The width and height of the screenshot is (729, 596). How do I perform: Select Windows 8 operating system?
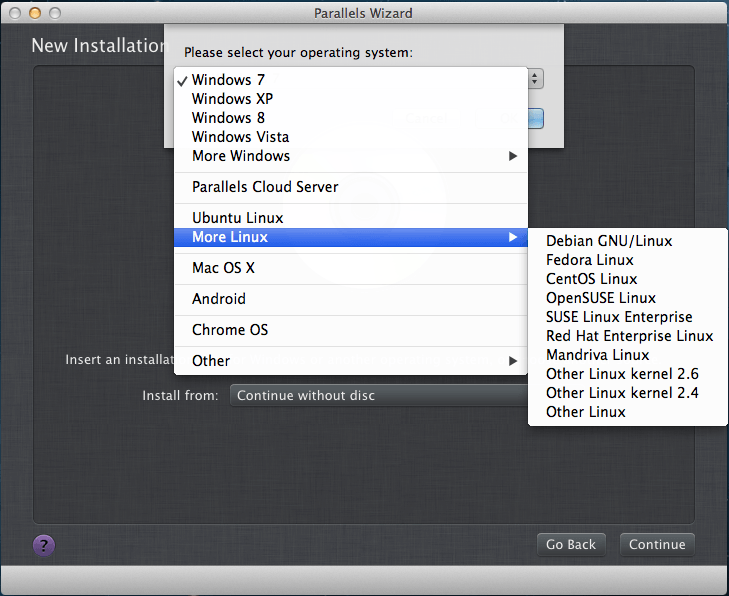pos(351,118)
